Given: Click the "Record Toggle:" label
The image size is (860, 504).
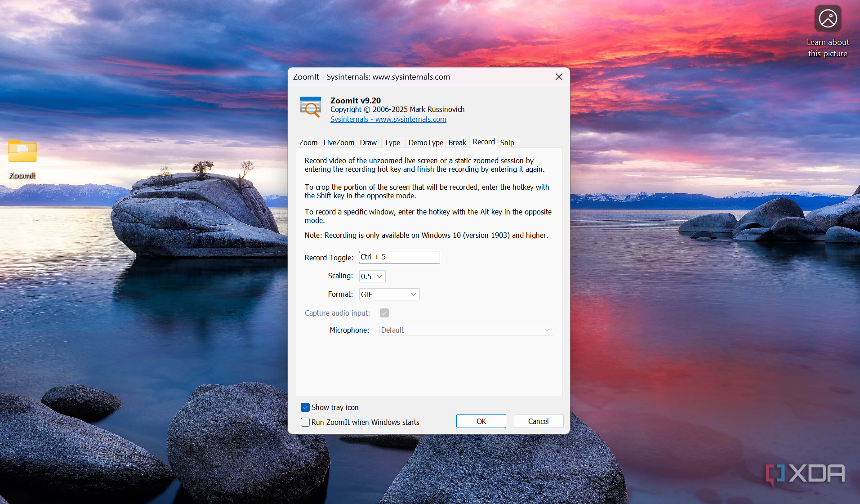Looking at the screenshot, I should [x=329, y=258].
